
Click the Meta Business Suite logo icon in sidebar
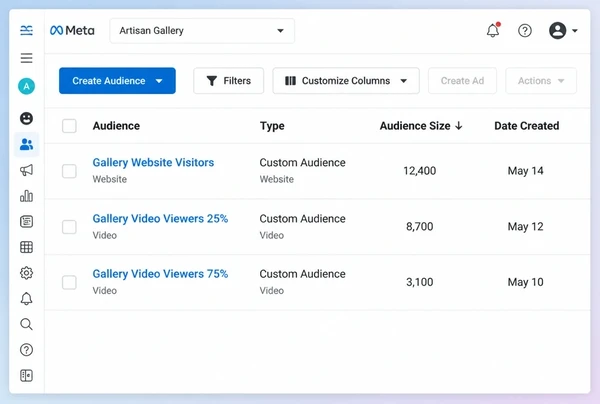coord(26,30)
